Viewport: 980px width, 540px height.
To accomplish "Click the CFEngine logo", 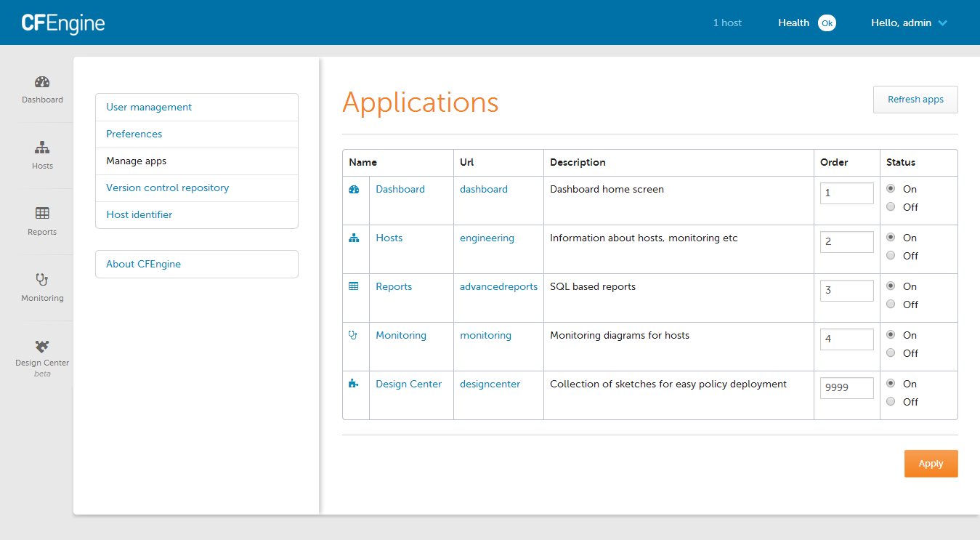I will 63,23.
